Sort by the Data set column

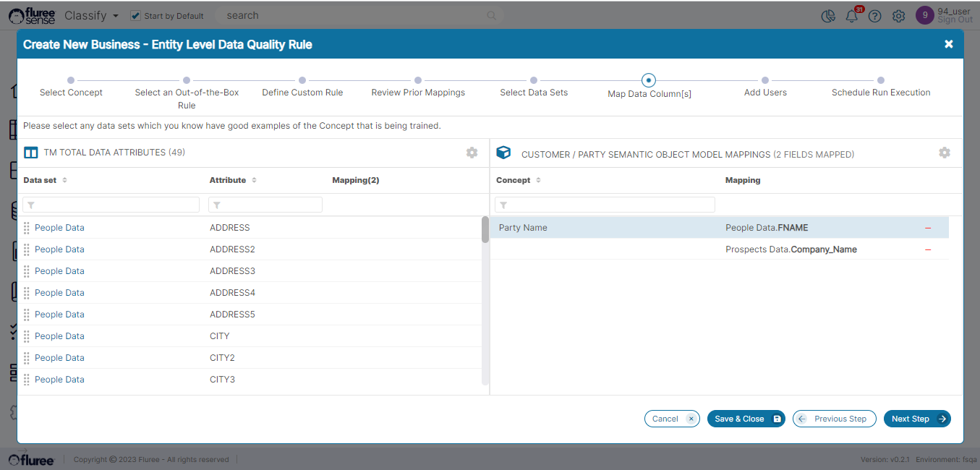[64, 180]
